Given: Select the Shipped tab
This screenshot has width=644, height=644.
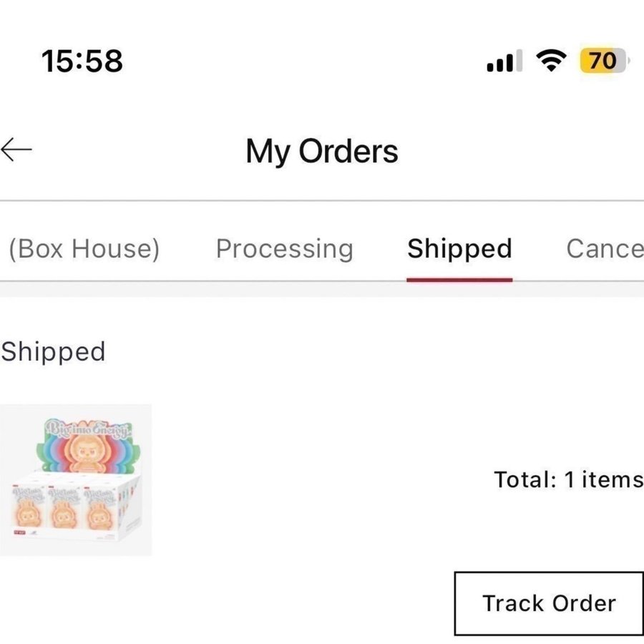Looking at the screenshot, I should click(459, 248).
